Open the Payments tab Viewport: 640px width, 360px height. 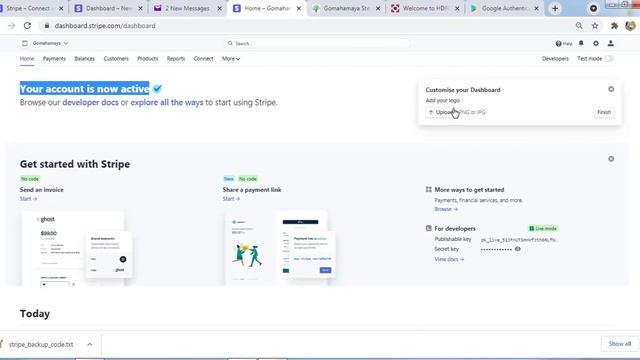point(54,59)
